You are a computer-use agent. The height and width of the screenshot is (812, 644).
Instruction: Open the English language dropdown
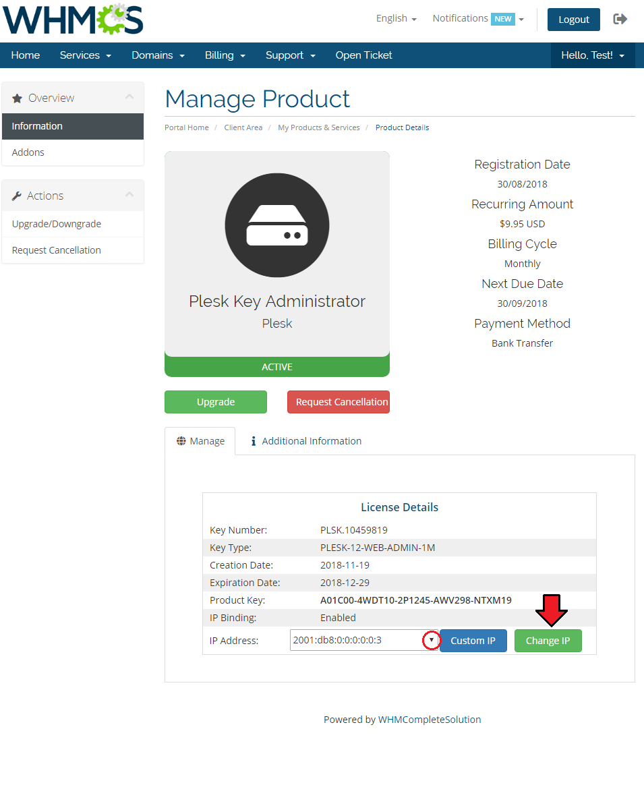[x=397, y=18]
